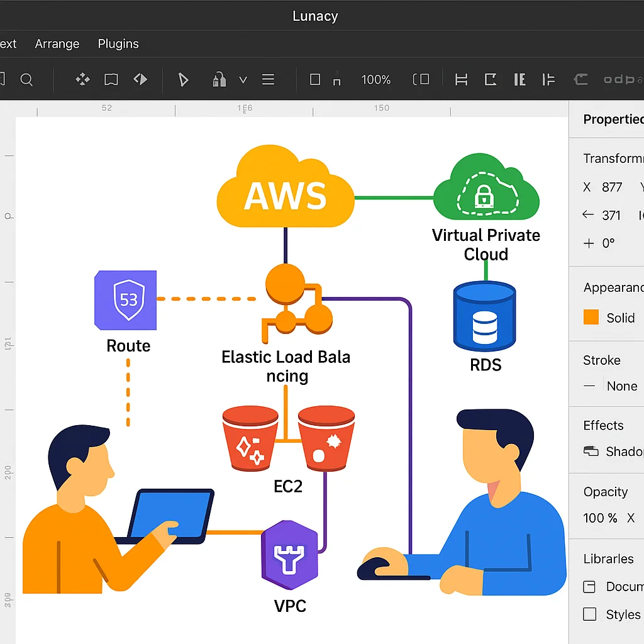Open the Arrange menu
Screen dimensions: 644x644
[x=57, y=43]
